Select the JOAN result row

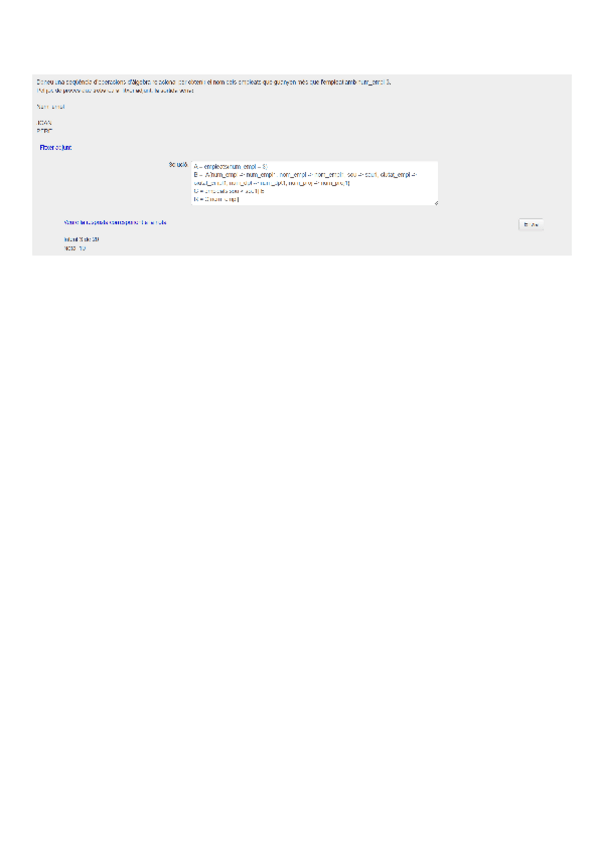pyautogui.click(x=44, y=123)
